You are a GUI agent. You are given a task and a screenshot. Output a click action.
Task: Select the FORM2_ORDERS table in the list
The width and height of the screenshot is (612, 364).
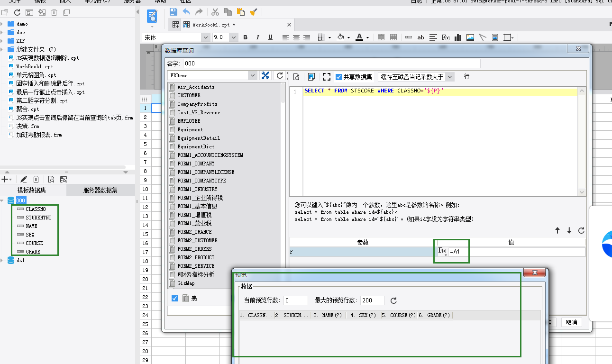(x=194, y=249)
